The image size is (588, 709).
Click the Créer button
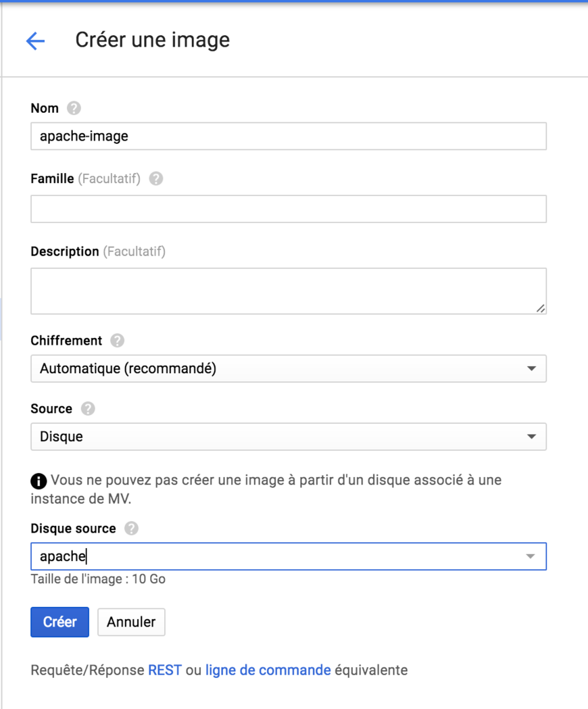(x=59, y=622)
